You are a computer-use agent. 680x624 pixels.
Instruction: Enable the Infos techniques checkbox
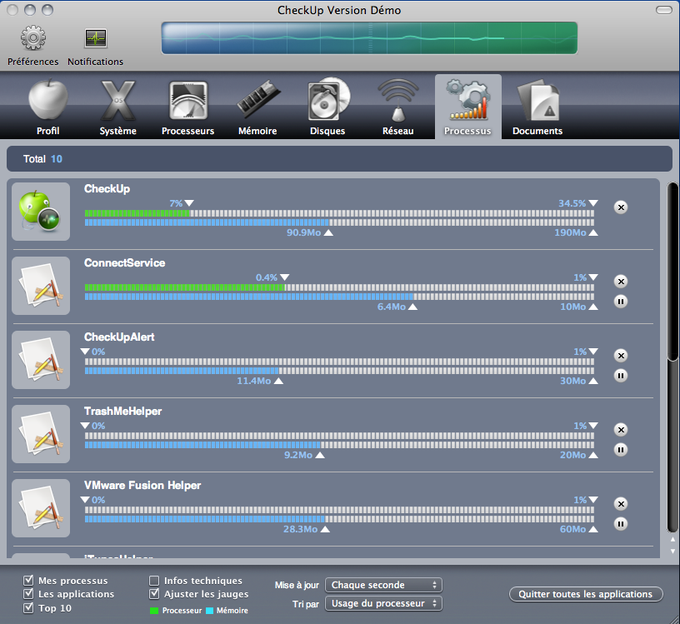point(154,580)
